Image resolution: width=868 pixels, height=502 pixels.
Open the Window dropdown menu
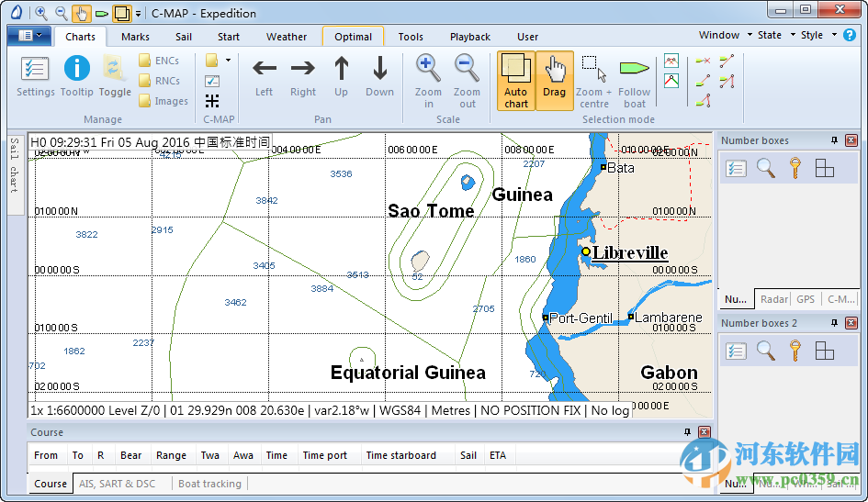(726, 35)
